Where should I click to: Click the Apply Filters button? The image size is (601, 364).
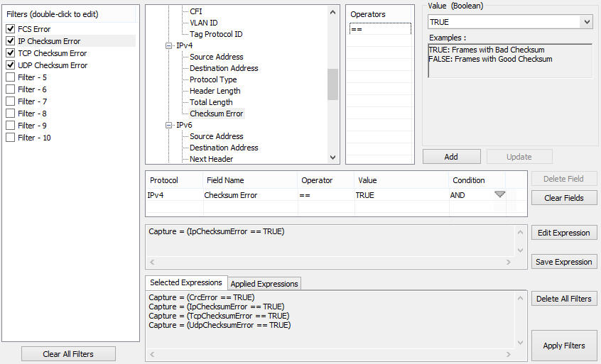point(564,346)
